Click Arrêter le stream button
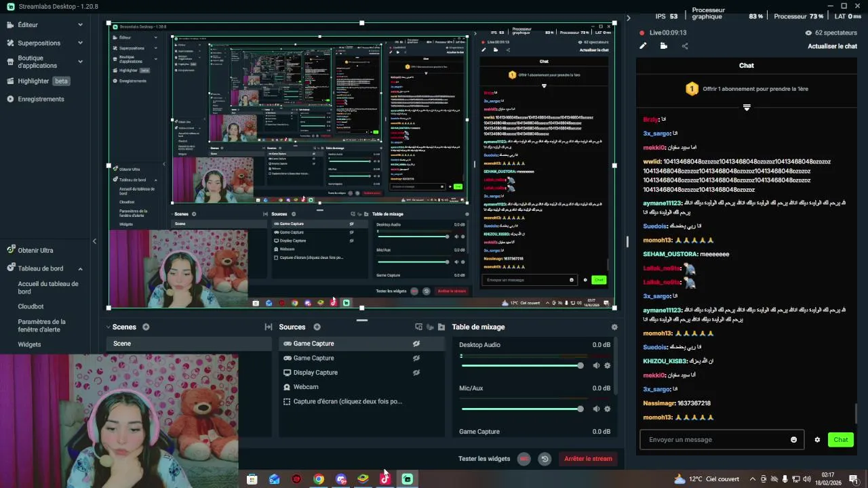 tap(588, 459)
